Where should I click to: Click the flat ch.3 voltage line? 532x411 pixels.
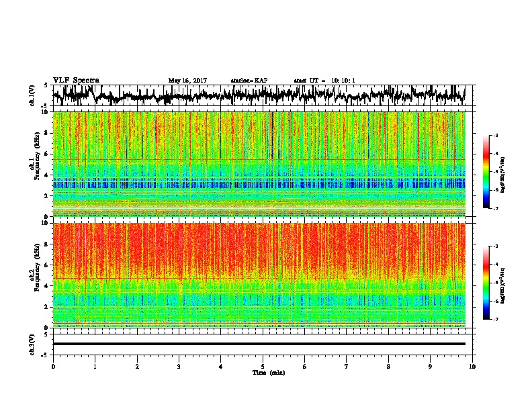tap(259, 344)
